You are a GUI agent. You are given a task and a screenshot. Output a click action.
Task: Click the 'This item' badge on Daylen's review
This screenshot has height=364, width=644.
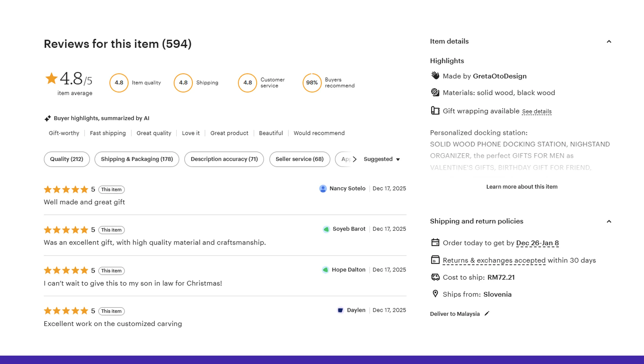pyautogui.click(x=111, y=311)
